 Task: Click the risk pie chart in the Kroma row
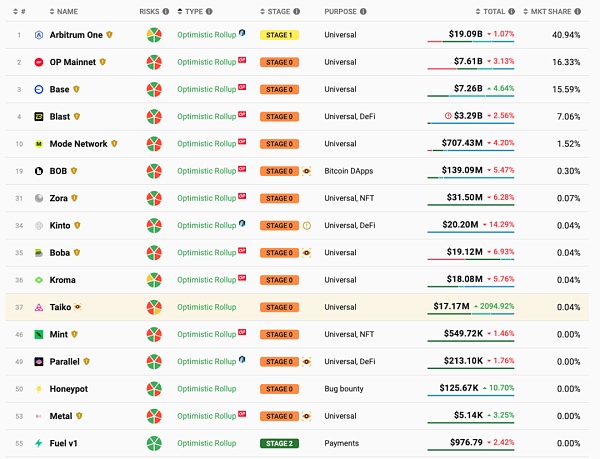click(x=154, y=280)
